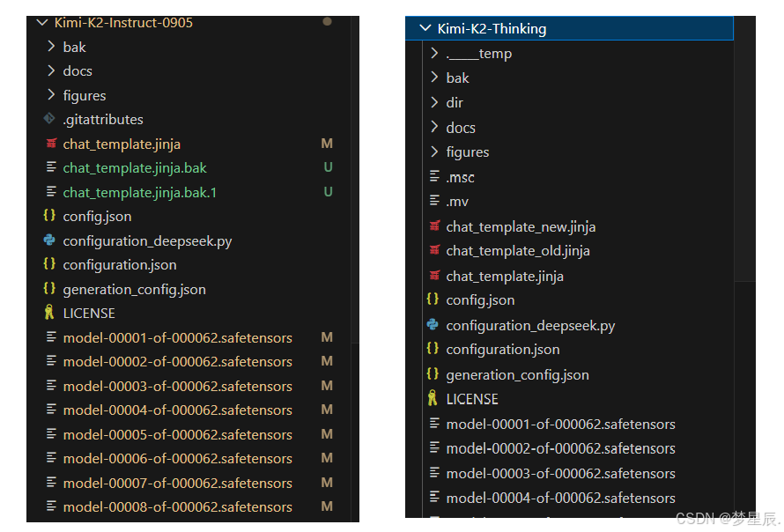Select the Kimi-K2-Thinking root folder label
Screen dimensions: 784x532
(492, 28)
